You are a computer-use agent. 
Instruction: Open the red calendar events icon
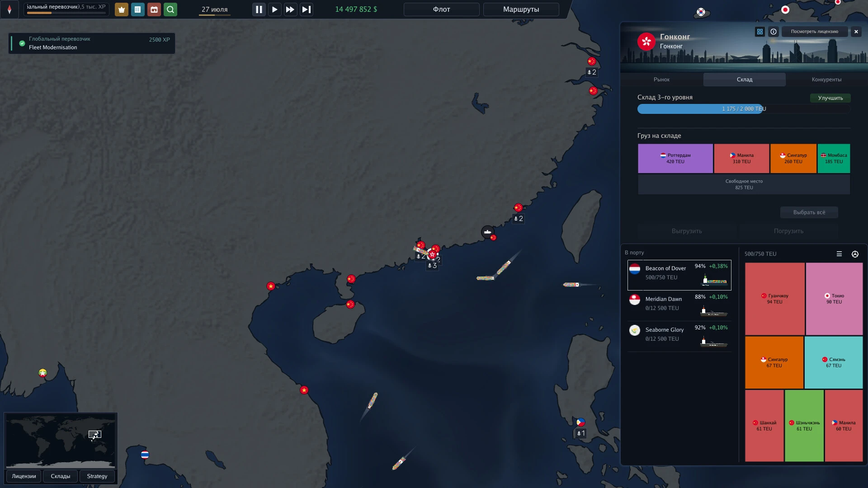click(154, 9)
